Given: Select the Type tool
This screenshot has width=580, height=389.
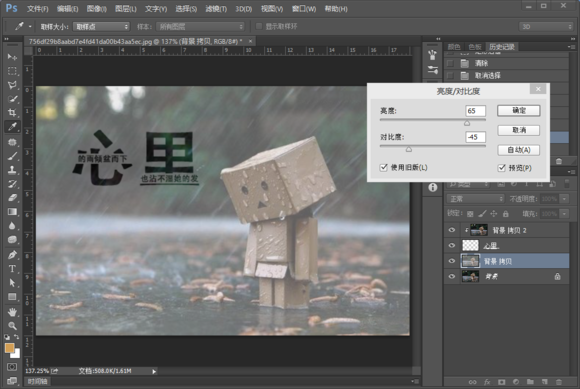Looking at the screenshot, I should (x=12, y=269).
